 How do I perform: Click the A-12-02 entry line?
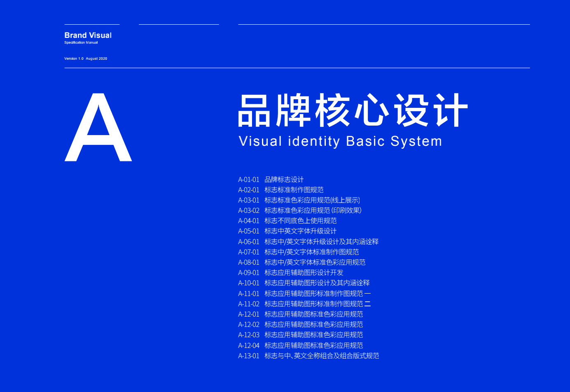point(301,324)
